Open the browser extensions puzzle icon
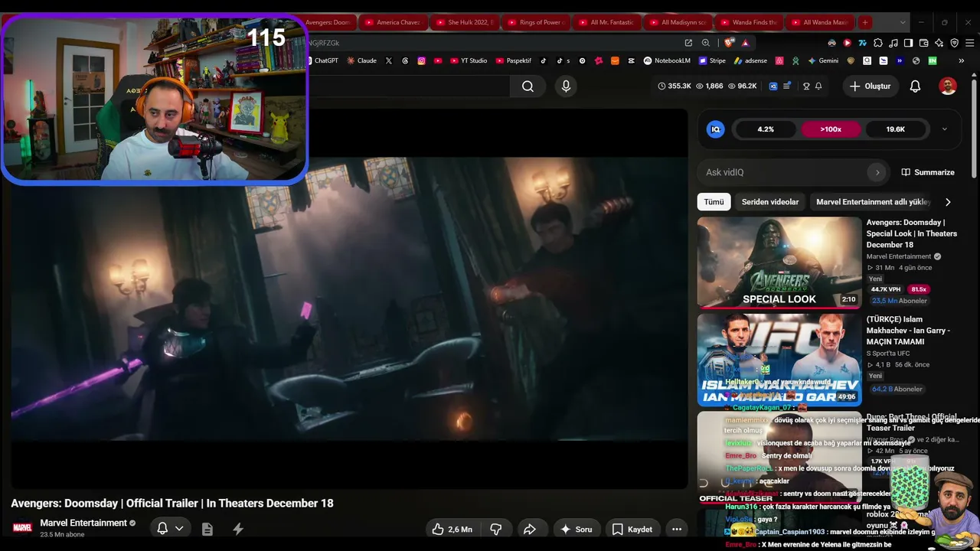Image resolution: width=980 pixels, height=551 pixels. [878, 43]
